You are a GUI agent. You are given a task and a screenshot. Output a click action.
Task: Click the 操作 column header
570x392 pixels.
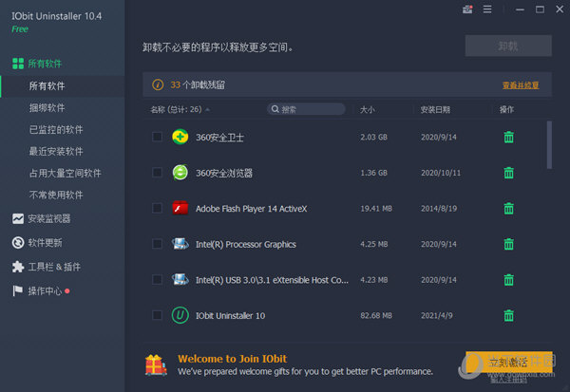pyautogui.click(x=506, y=109)
